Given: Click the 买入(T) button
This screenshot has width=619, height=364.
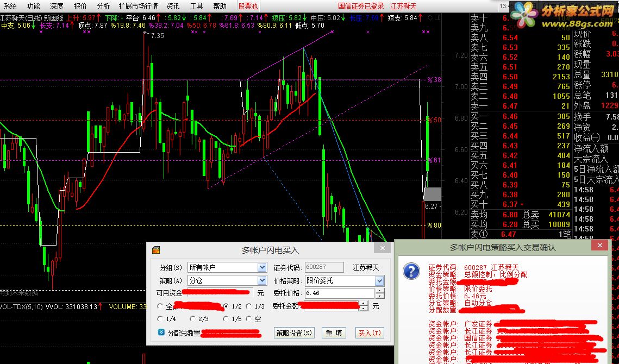Looking at the screenshot, I should (x=370, y=333).
